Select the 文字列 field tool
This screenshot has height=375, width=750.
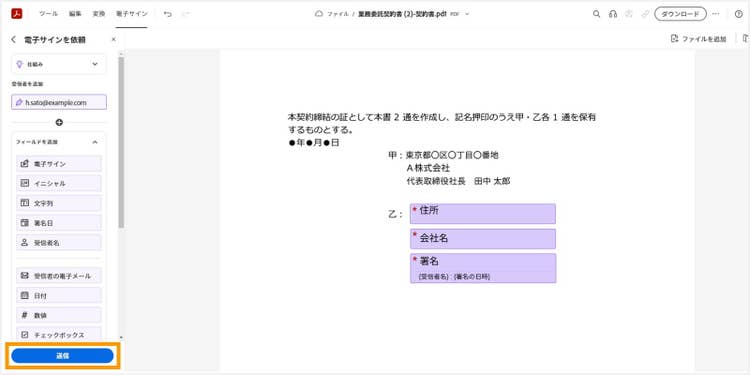(59, 203)
